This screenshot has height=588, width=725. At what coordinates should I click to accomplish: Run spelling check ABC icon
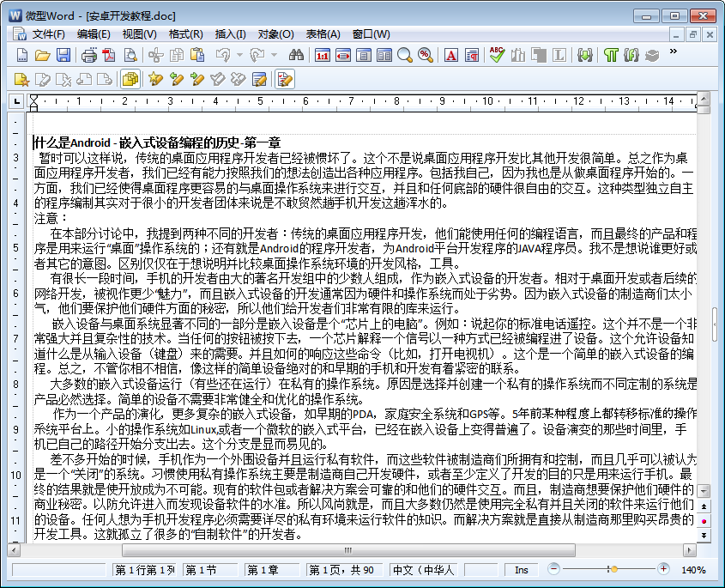[497, 56]
